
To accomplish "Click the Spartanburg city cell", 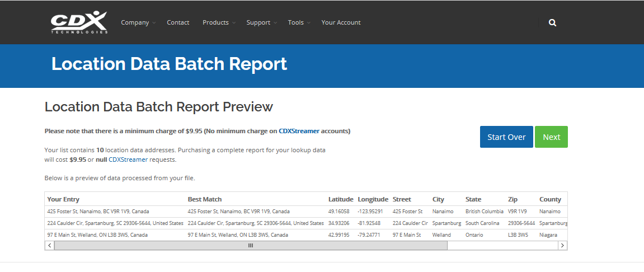I will click(x=447, y=223).
